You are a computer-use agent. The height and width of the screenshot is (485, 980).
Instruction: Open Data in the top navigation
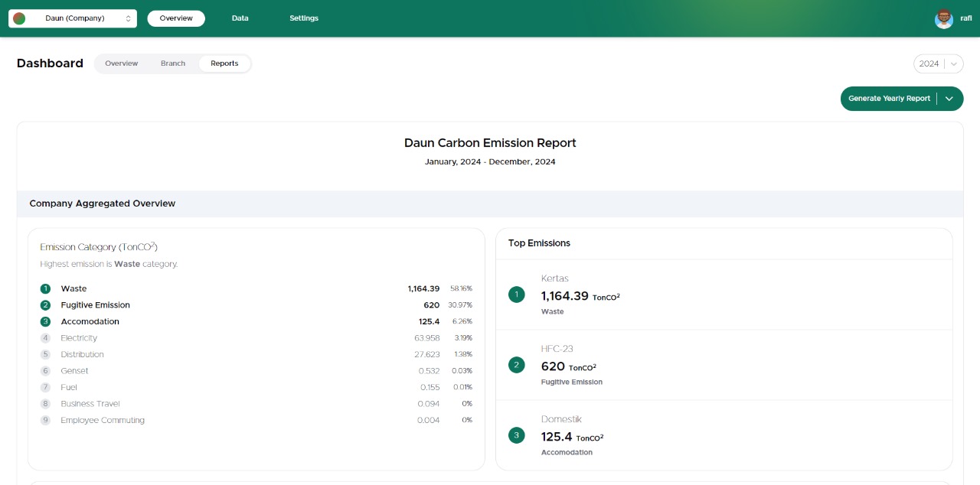pos(240,18)
